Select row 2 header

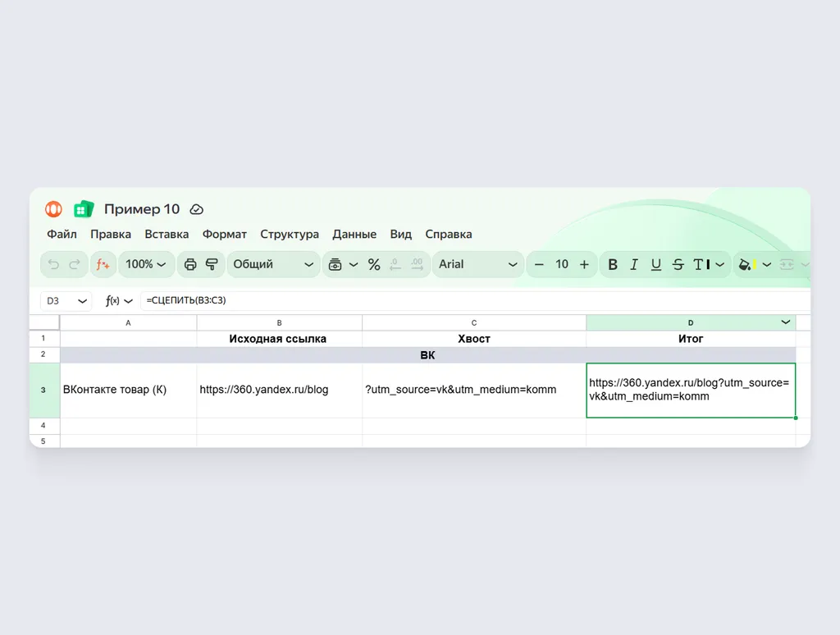(x=44, y=354)
